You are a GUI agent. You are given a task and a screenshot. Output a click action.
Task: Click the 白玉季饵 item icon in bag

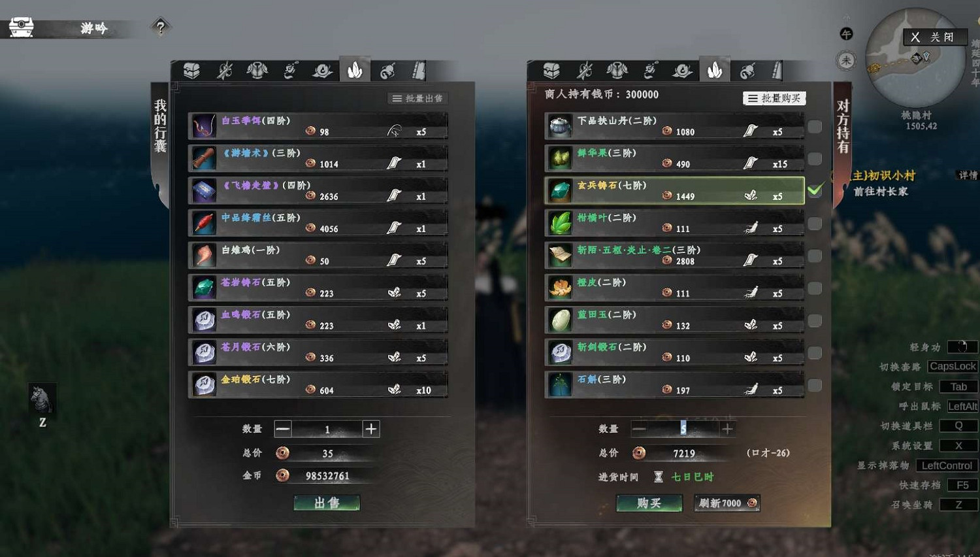204,126
